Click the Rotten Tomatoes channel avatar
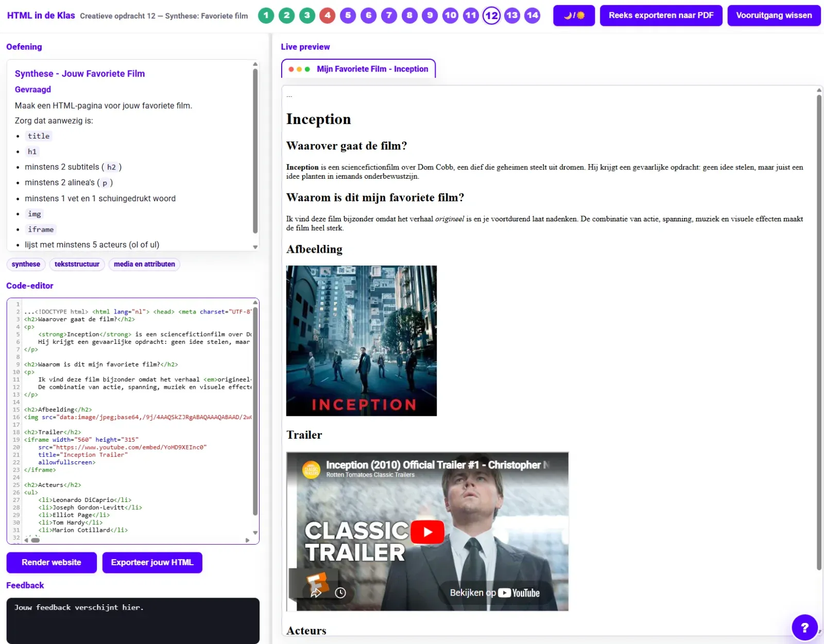 pyautogui.click(x=311, y=469)
